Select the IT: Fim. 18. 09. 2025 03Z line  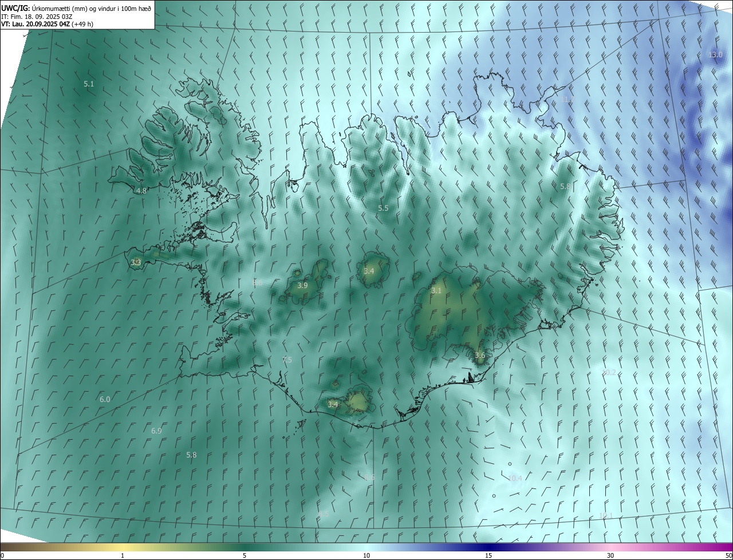[37, 16]
